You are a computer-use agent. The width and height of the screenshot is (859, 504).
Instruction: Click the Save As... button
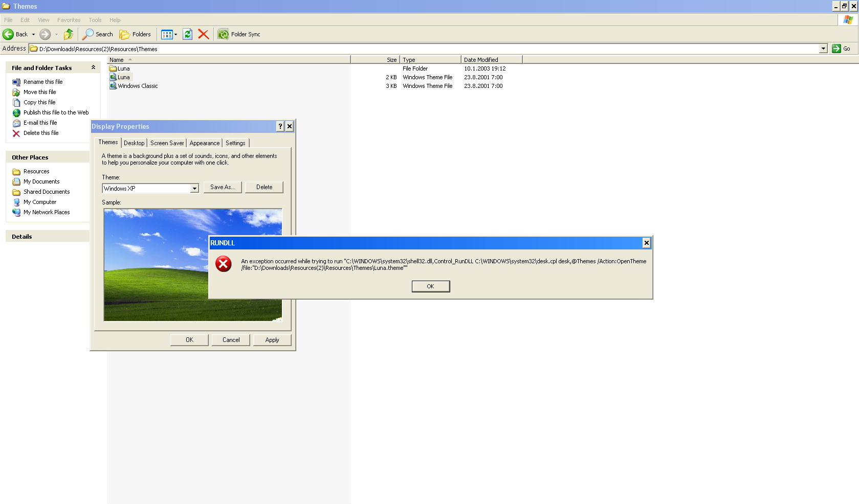pyautogui.click(x=223, y=187)
